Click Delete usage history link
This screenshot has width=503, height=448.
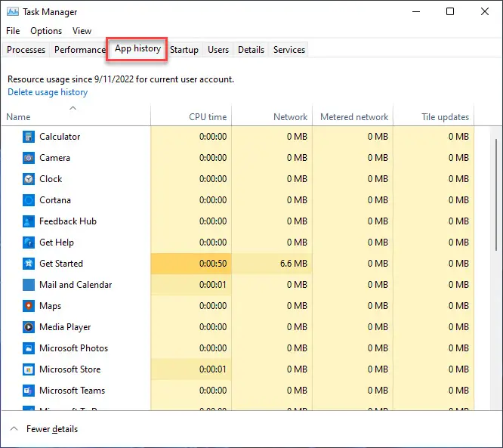tap(48, 92)
